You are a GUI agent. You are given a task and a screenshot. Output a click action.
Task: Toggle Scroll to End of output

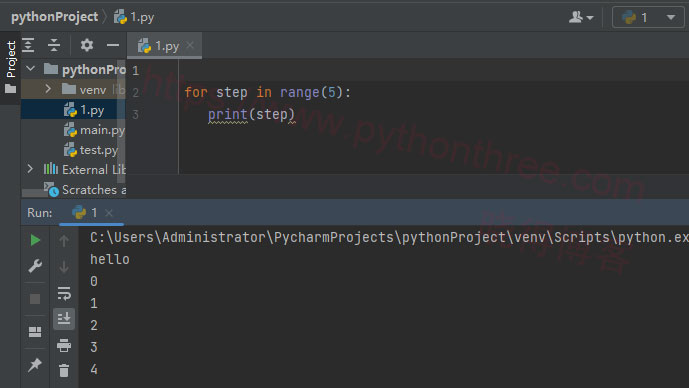[64, 318]
